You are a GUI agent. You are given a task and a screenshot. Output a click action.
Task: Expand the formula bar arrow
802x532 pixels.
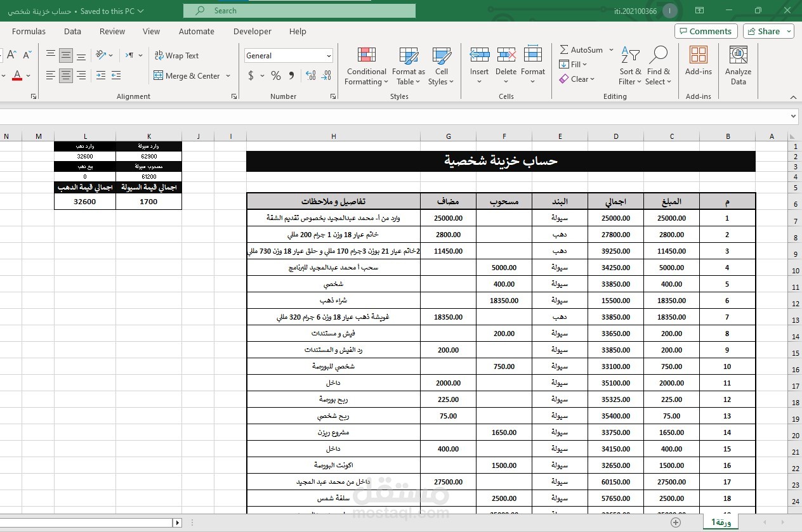pyautogui.click(x=793, y=117)
